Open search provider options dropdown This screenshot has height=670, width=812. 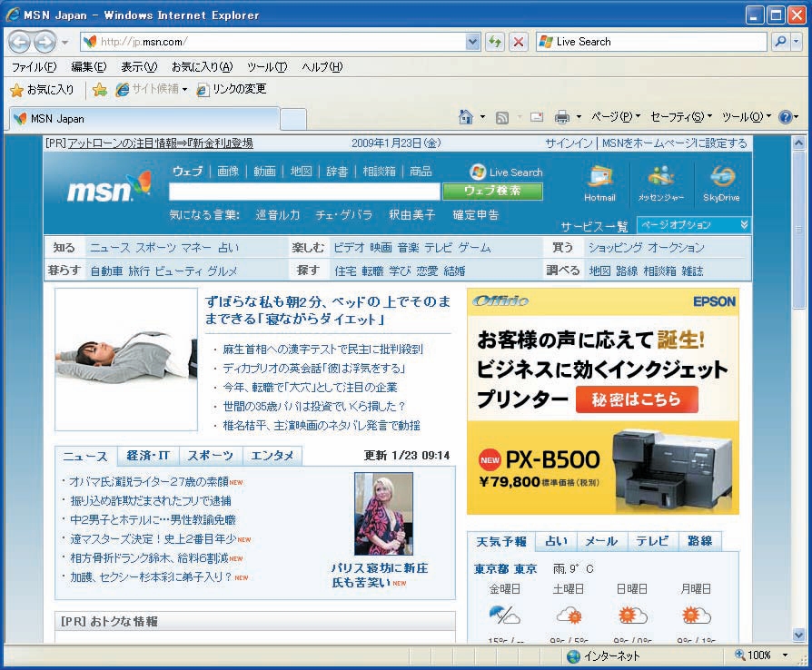(797, 42)
